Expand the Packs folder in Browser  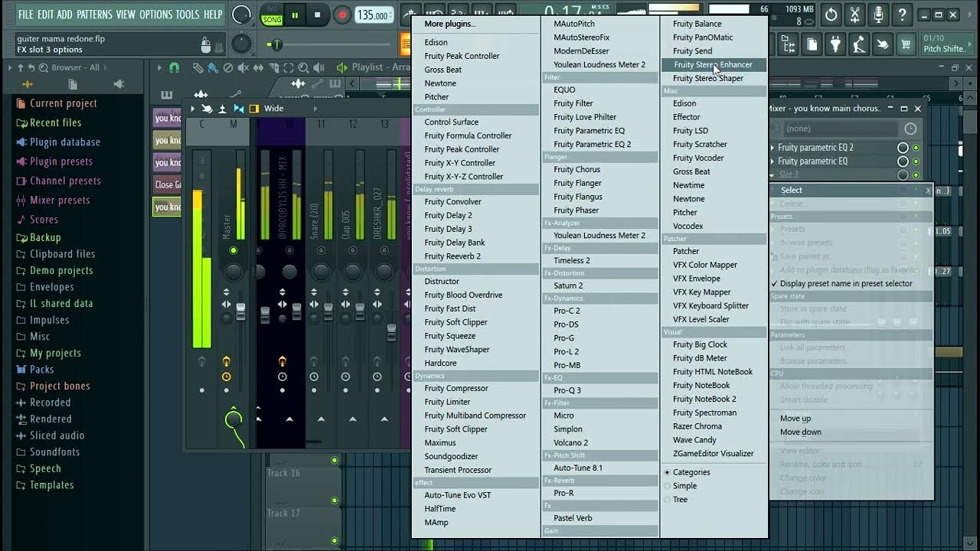pyautogui.click(x=41, y=369)
